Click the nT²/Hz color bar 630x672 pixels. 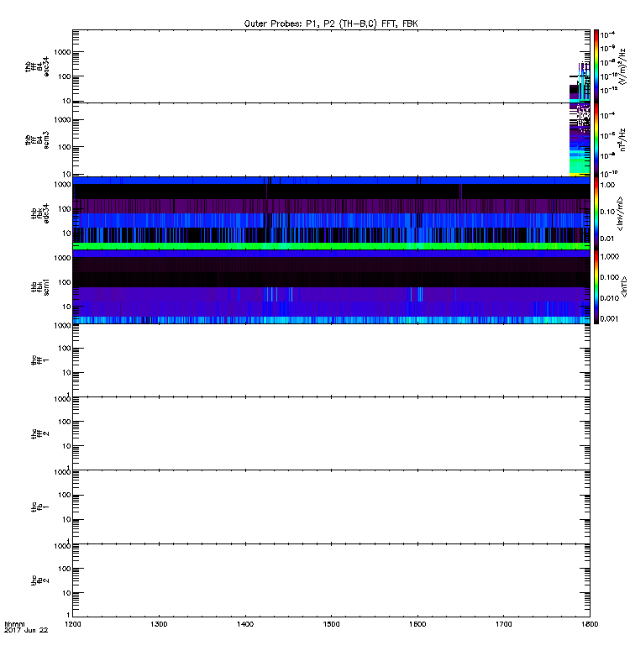tap(596, 139)
